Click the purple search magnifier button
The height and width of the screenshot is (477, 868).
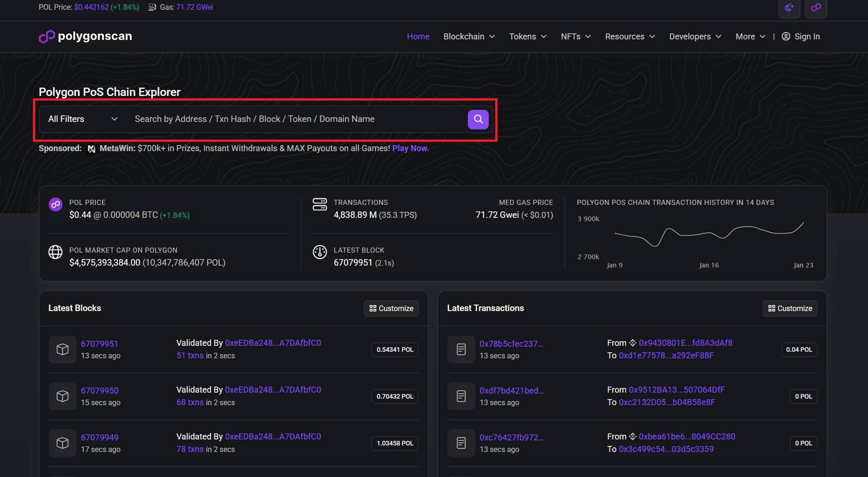click(478, 120)
